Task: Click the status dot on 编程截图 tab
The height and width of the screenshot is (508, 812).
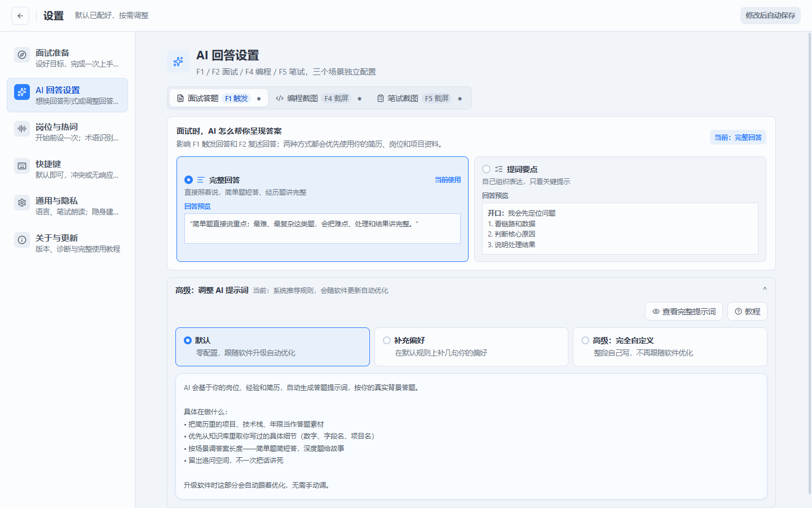Action: coord(360,99)
